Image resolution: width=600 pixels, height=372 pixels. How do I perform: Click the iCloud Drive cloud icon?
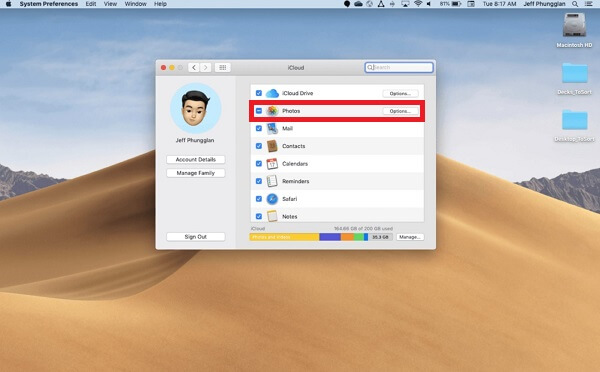click(272, 93)
